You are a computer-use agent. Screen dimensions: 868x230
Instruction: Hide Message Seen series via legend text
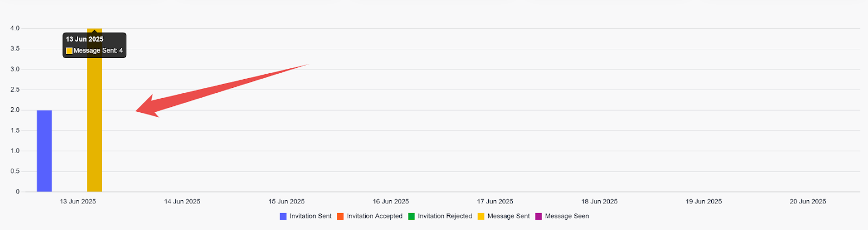click(x=566, y=216)
